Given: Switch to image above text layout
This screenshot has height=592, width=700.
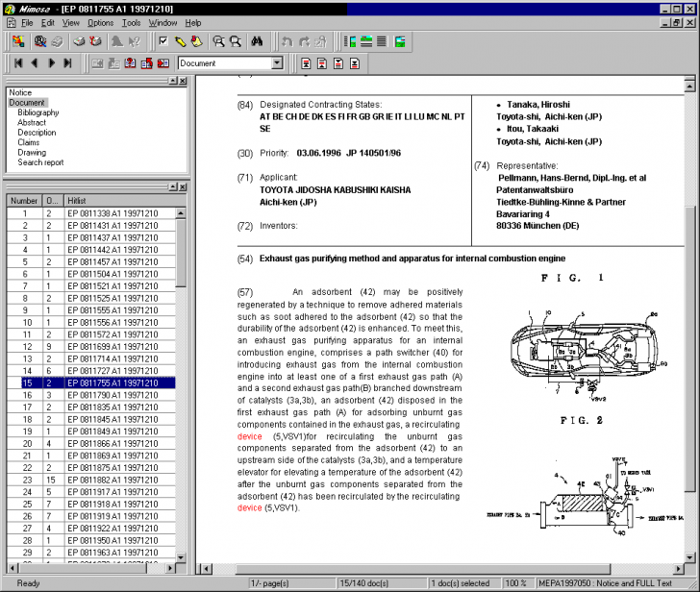Looking at the screenshot, I should (x=366, y=41).
